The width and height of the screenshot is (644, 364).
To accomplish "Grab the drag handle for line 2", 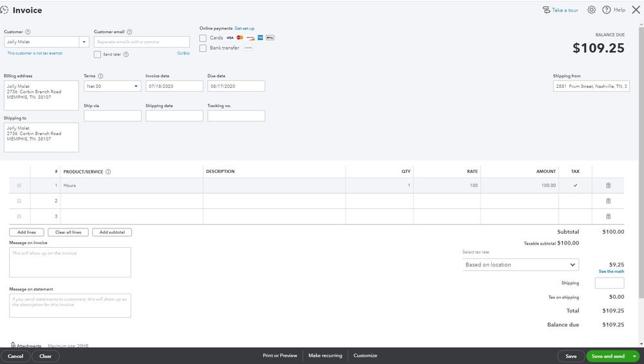I will pos(19,201).
